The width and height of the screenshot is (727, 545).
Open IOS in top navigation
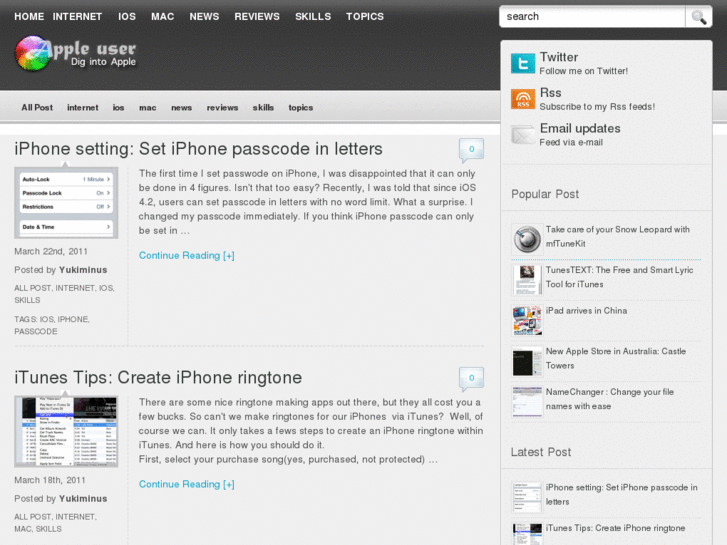[127, 17]
